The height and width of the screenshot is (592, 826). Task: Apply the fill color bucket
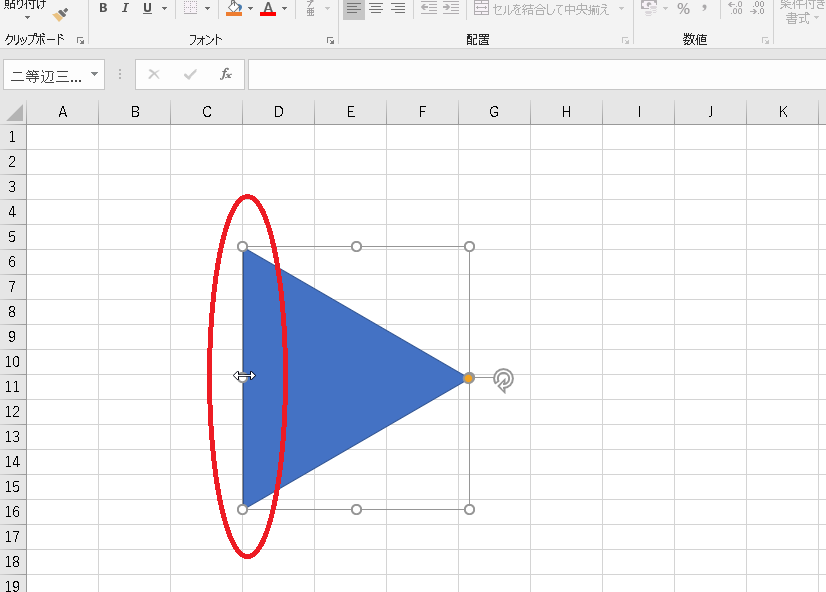click(x=234, y=8)
